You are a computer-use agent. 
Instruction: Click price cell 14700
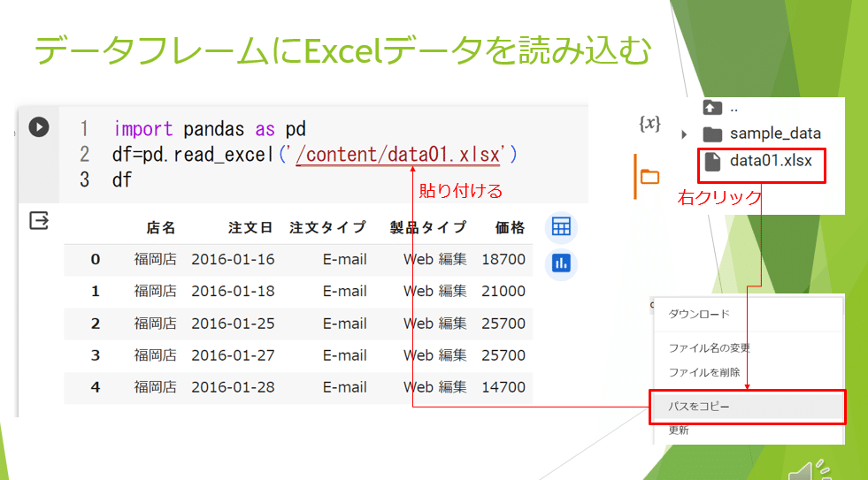(x=503, y=387)
